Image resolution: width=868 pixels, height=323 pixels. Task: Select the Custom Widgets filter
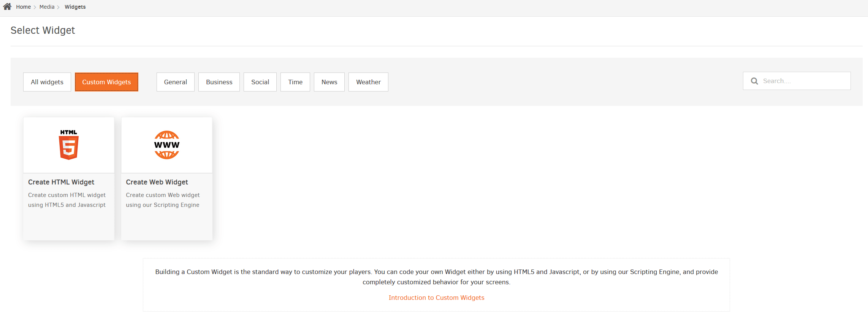click(x=106, y=82)
